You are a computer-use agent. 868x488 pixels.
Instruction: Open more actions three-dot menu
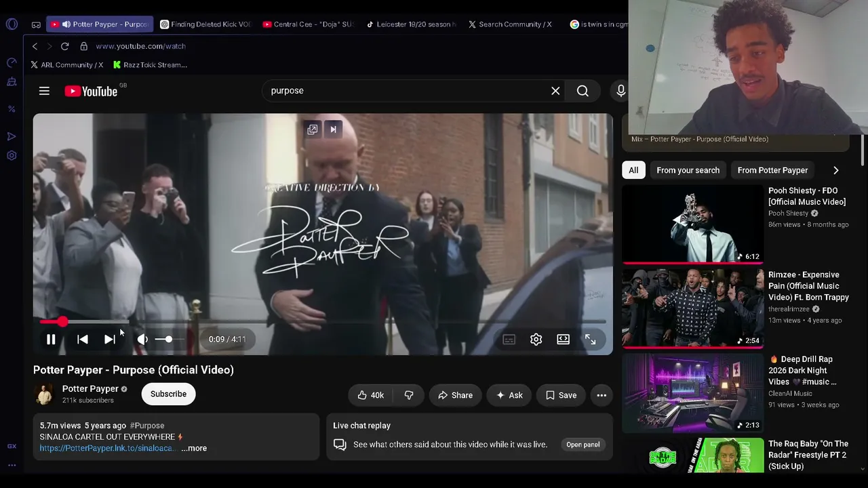coord(601,395)
